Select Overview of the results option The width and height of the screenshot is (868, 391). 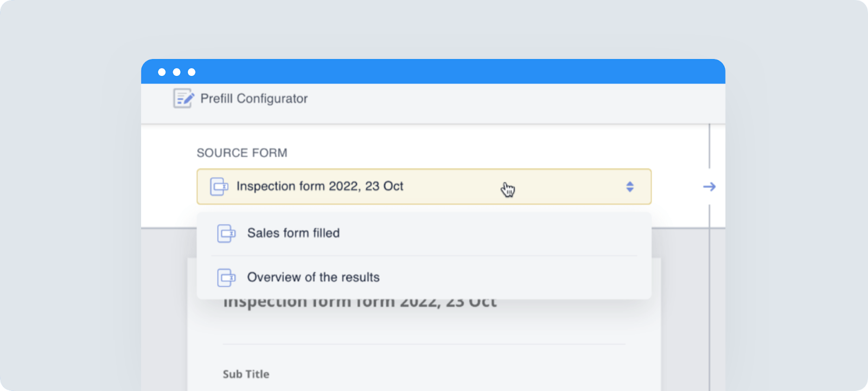pos(313,278)
